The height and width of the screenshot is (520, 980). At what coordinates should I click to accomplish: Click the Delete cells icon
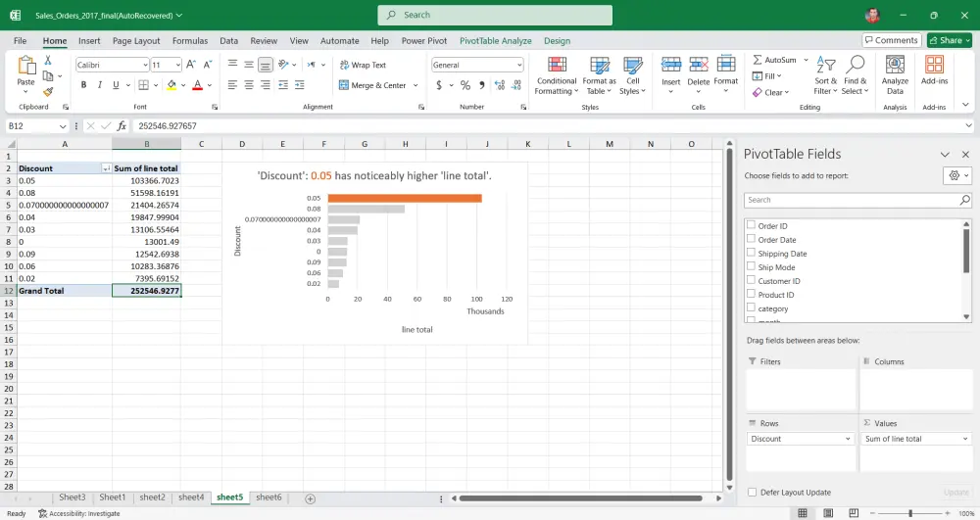coord(698,65)
